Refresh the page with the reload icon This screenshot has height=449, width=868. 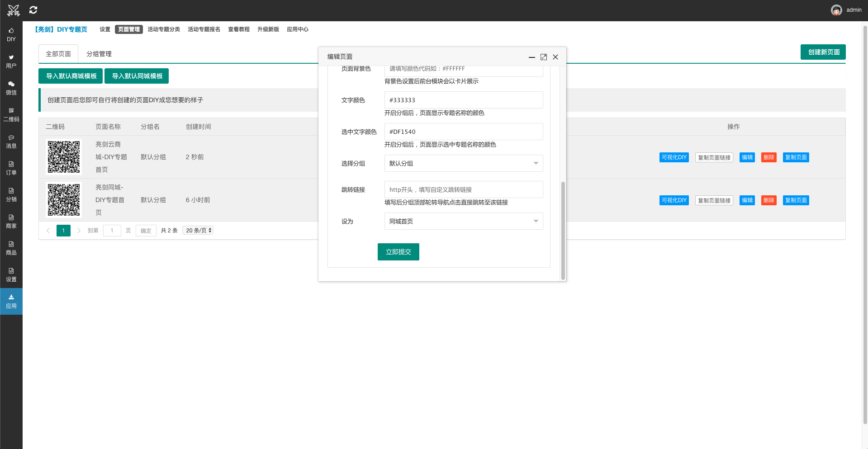tap(33, 10)
